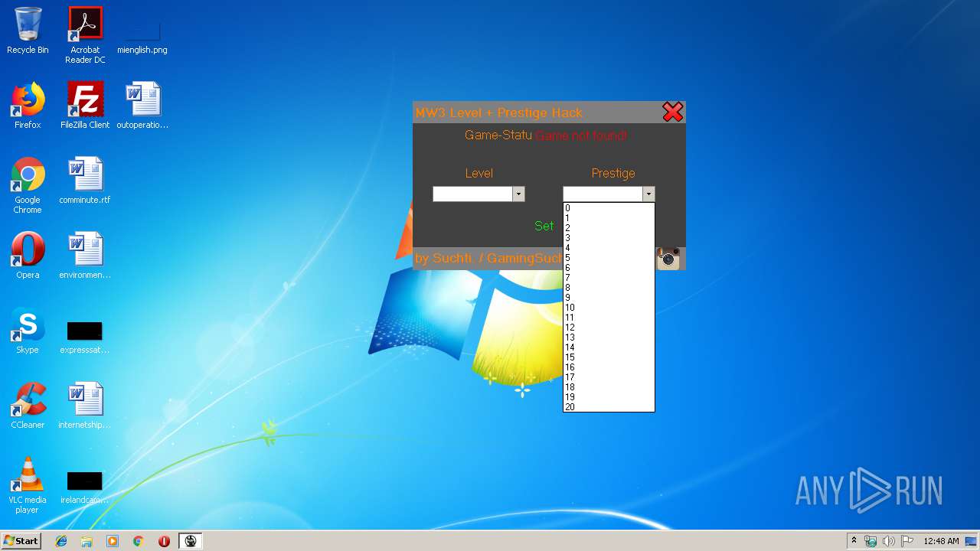Open Windows Explorer folder in taskbar
The height and width of the screenshot is (551, 980).
click(87, 541)
